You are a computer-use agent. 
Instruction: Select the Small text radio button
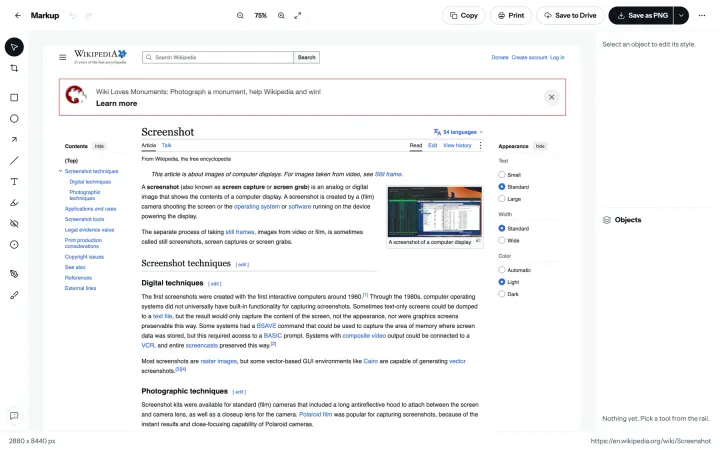501,174
